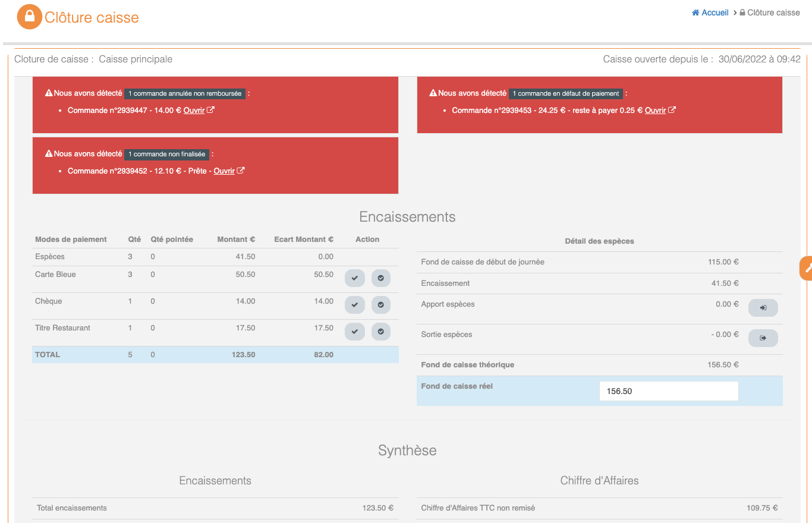
Task: Click the external-link icon for order 2939447
Action: [x=210, y=110]
